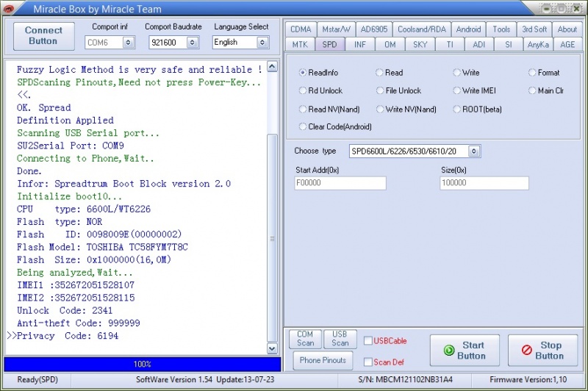Switch to the ADI tab
588x391 pixels.
tap(479, 44)
